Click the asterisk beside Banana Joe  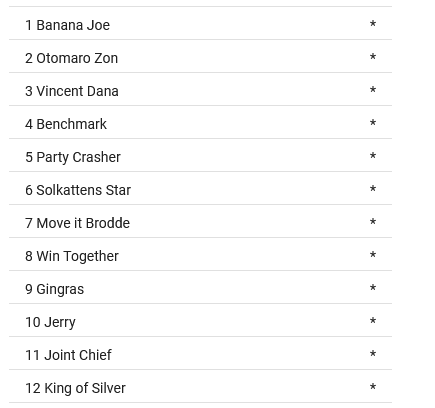pyautogui.click(x=373, y=24)
